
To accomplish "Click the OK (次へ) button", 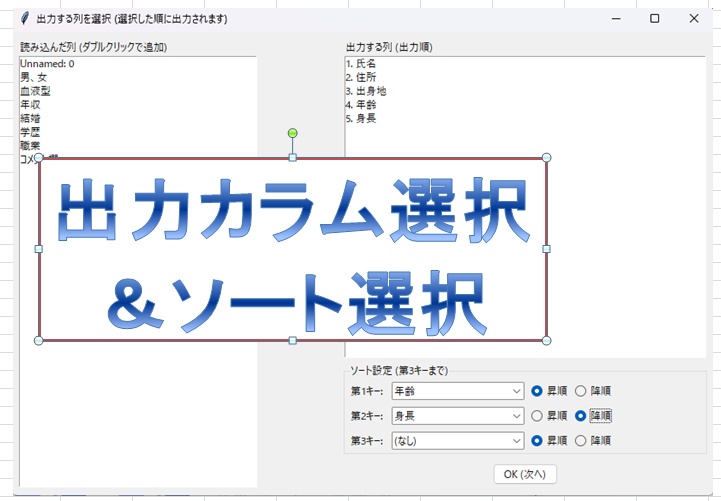I will tap(525, 474).
